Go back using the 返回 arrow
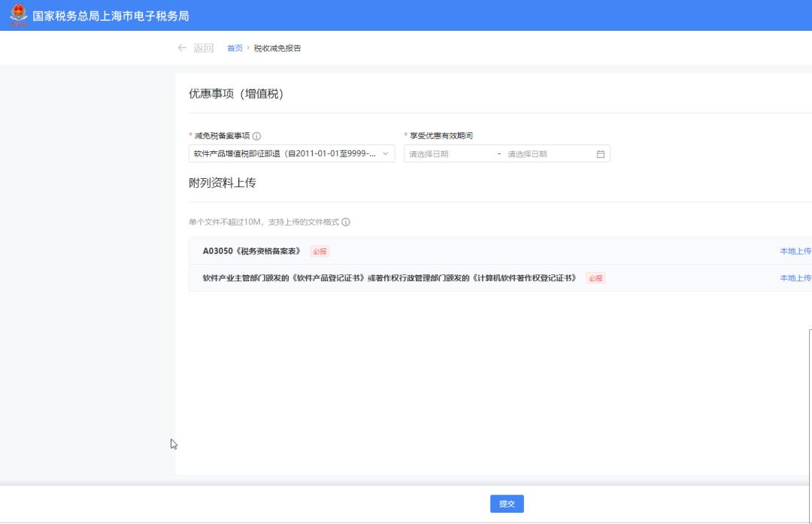This screenshot has height=524, width=812. 195,48
